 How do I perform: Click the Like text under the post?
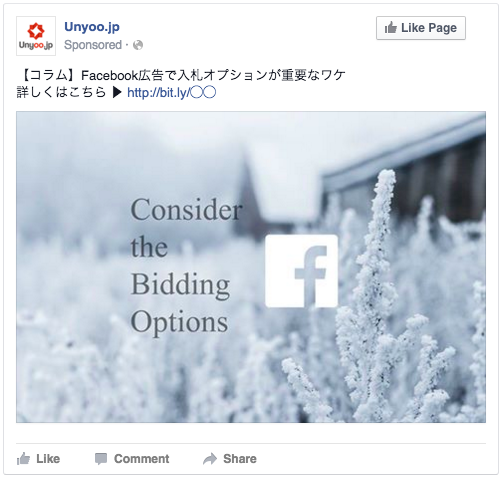48,459
